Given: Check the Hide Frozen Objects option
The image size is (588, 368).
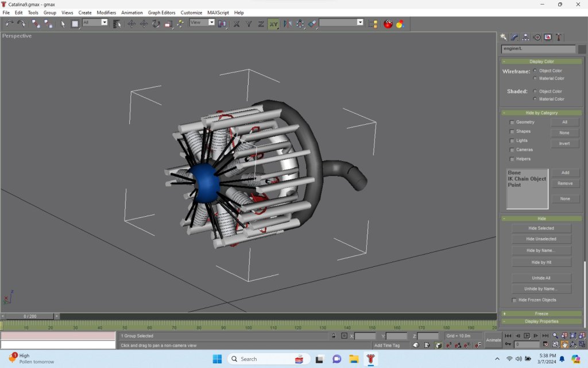Looking at the screenshot, I should click(514, 300).
